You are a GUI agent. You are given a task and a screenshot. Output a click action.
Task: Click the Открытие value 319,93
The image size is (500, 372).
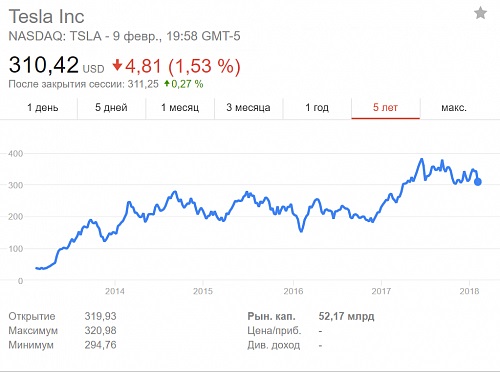point(100,316)
